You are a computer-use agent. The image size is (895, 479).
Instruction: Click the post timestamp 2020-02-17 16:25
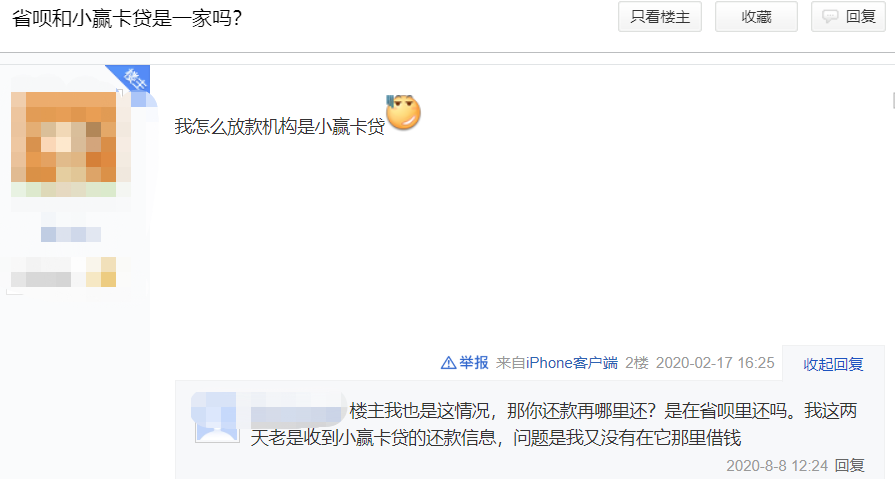(x=715, y=363)
